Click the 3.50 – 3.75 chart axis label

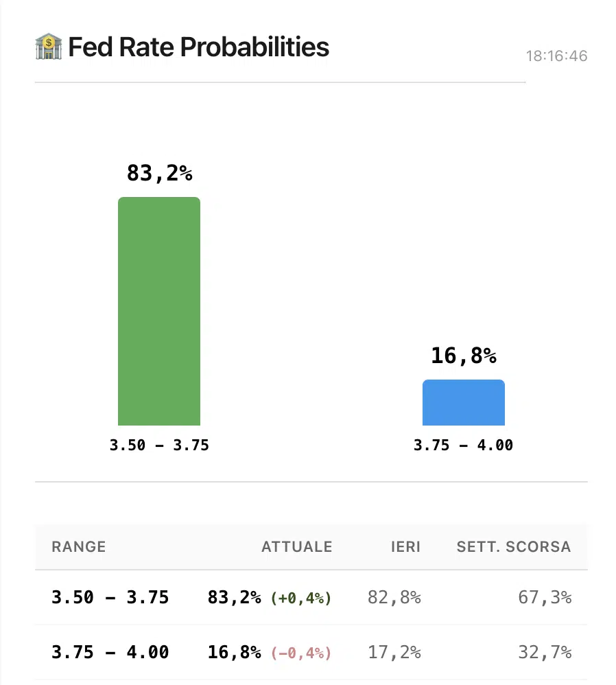coord(159,445)
